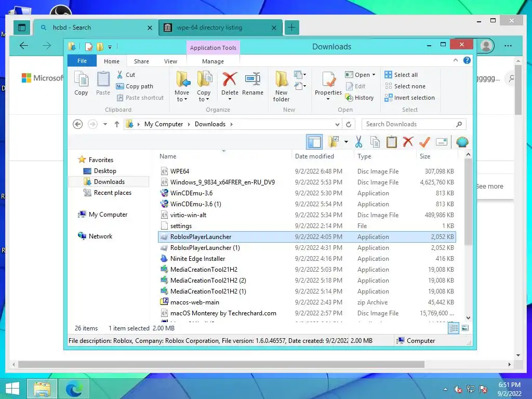This screenshot has height=399, width=532.
Task: Click Select all in ribbon
Action: pyautogui.click(x=401, y=75)
